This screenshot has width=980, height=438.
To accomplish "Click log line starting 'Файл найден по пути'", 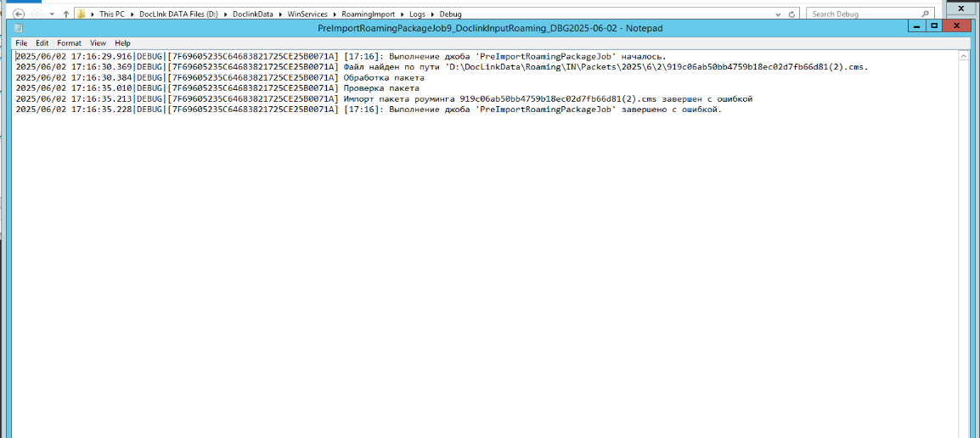I will click(442, 66).
